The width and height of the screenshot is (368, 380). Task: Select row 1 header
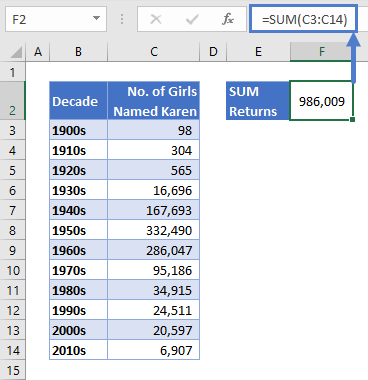coord(13,72)
